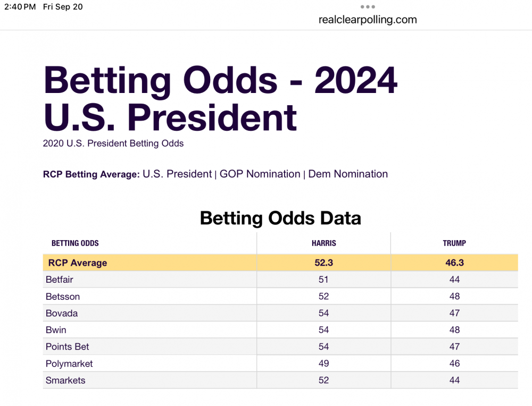Click the Betting Odds column header

pos(75,243)
